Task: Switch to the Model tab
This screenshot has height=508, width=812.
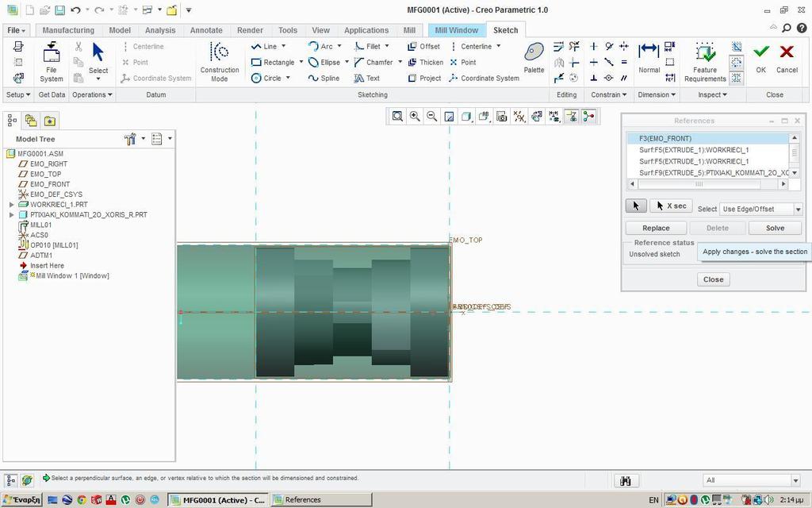Action: click(120, 30)
